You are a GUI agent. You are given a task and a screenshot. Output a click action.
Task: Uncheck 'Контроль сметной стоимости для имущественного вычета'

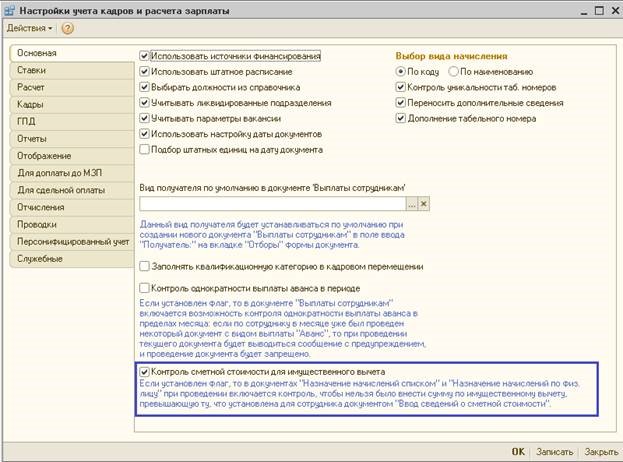[x=147, y=371]
